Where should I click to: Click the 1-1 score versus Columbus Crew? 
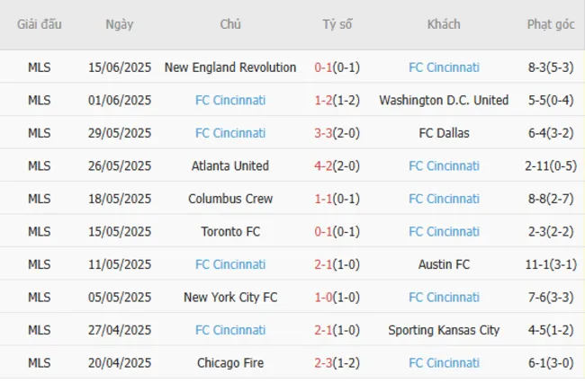pyautogui.click(x=322, y=199)
